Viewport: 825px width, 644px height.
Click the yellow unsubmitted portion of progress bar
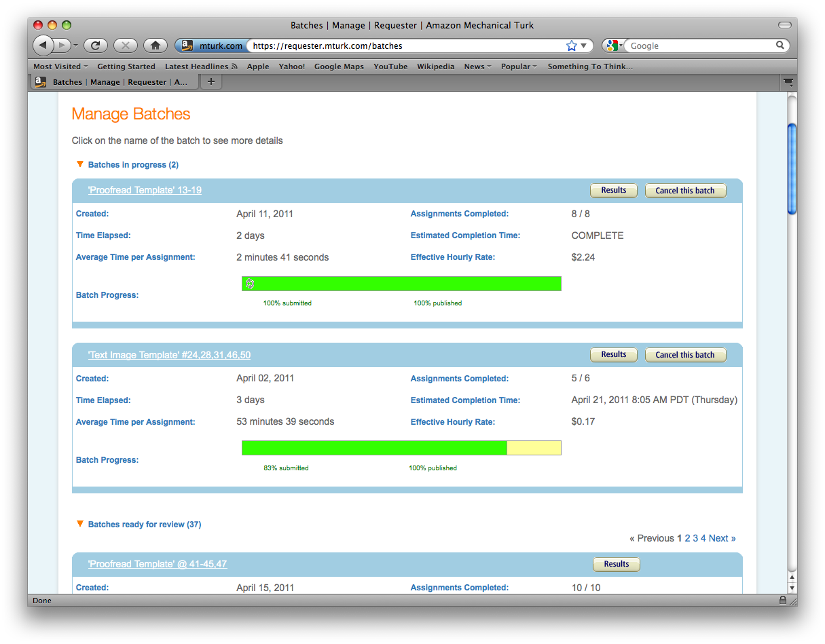(534, 448)
